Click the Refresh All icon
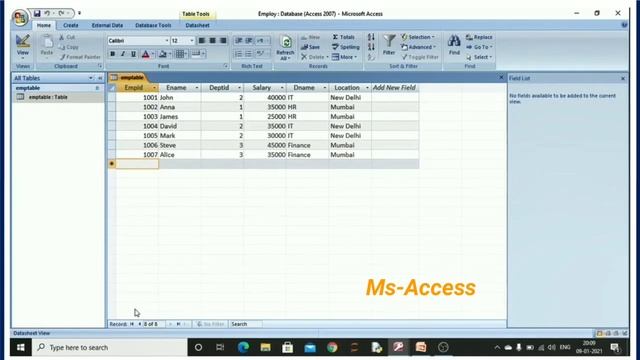The width and height of the screenshot is (640, 360). click(x=286, y=42)
